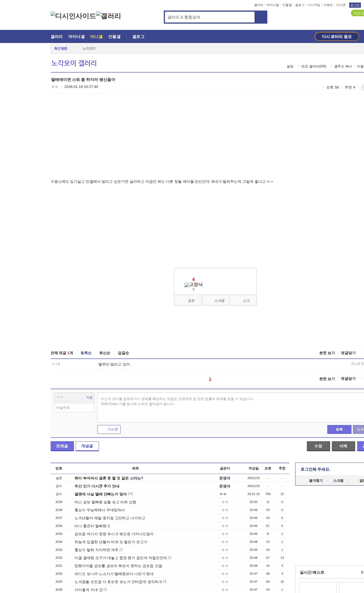The image size is (364, 593).
Task: Open 이벤트 in the top utility links
Action: pos(328,5)
